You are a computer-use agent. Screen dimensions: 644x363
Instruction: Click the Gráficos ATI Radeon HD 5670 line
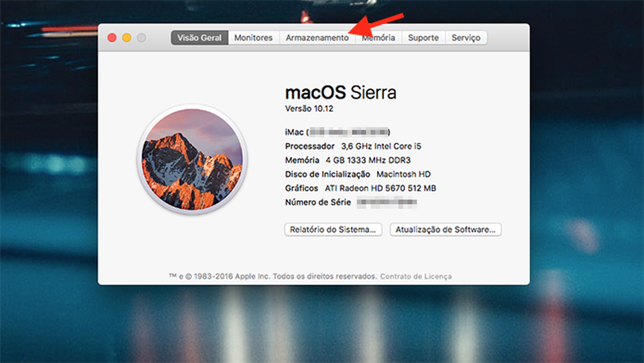coord(361,188)
